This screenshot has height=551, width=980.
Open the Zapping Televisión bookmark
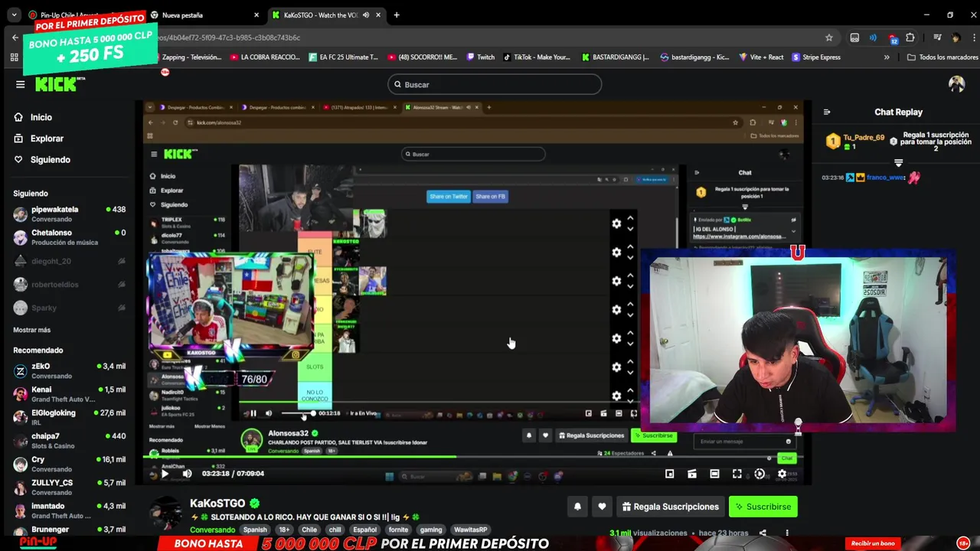click(189, 57)
